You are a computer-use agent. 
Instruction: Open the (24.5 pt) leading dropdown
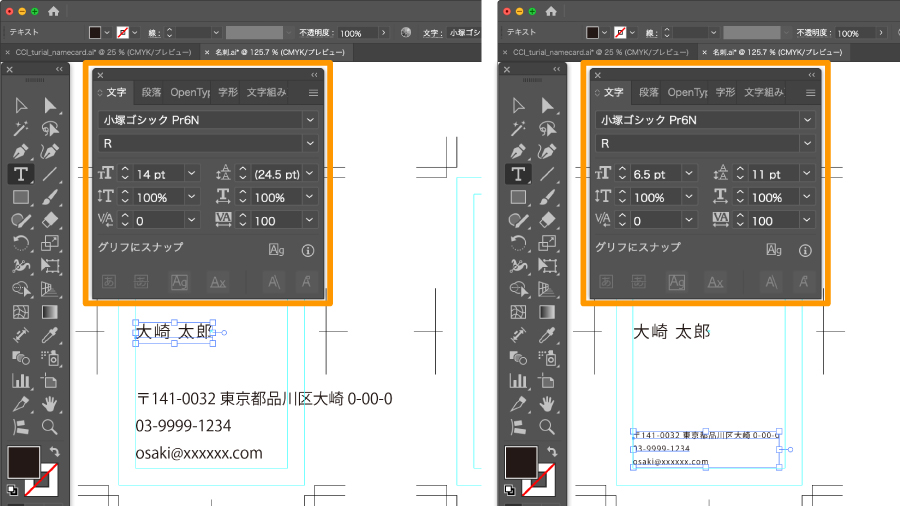point(310,173)
